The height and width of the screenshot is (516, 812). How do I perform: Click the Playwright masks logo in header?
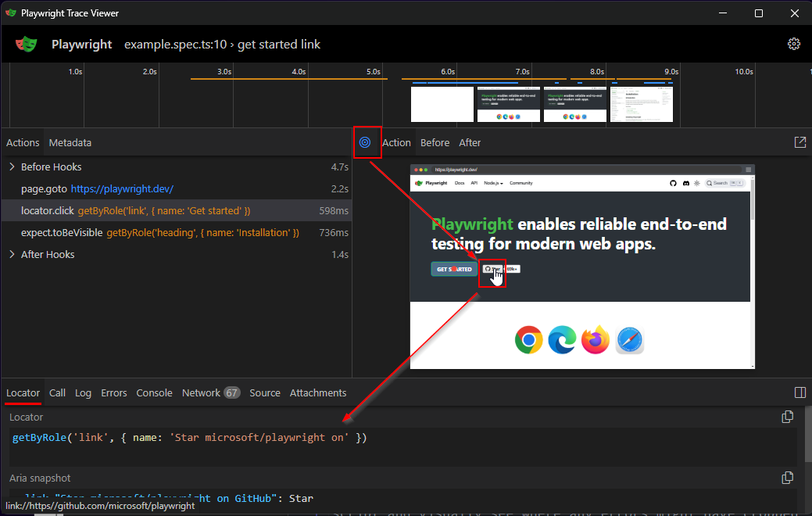[x=27, y=44]
